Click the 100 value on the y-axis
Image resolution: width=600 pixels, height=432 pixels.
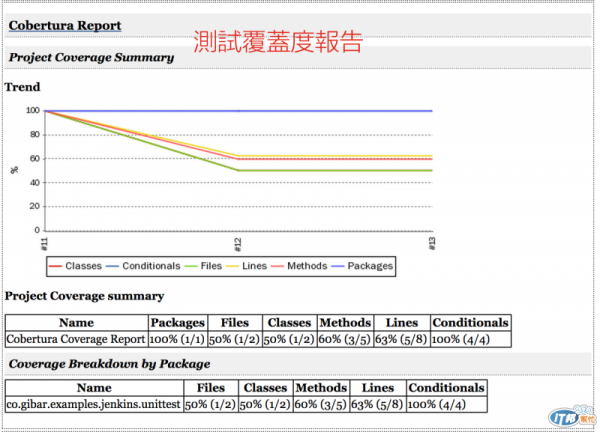(33, 111)
